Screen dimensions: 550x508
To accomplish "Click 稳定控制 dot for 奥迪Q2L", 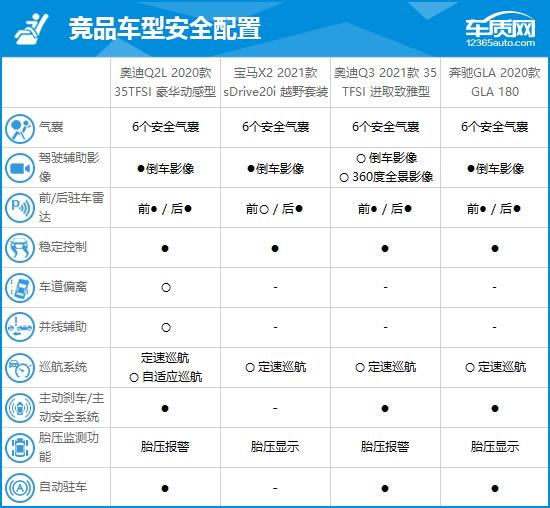I will tap(165, 249).
